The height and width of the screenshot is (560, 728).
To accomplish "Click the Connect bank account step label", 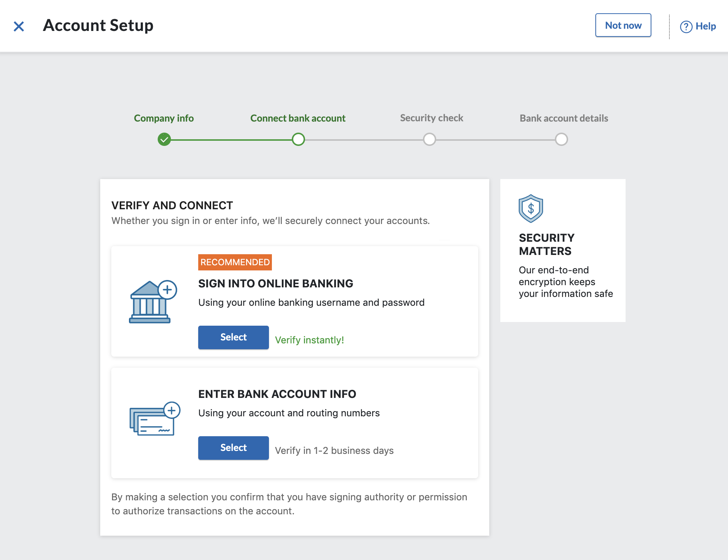I will tap(298, 118).
